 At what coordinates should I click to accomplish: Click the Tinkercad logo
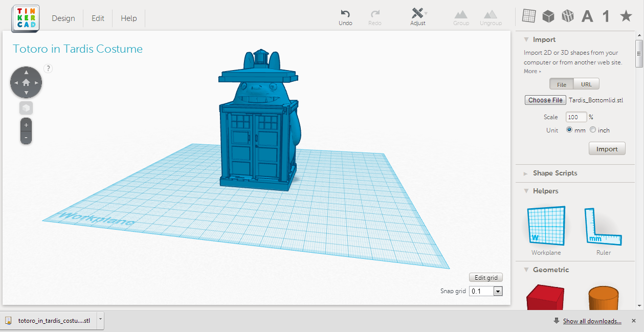tap(26, 18)
